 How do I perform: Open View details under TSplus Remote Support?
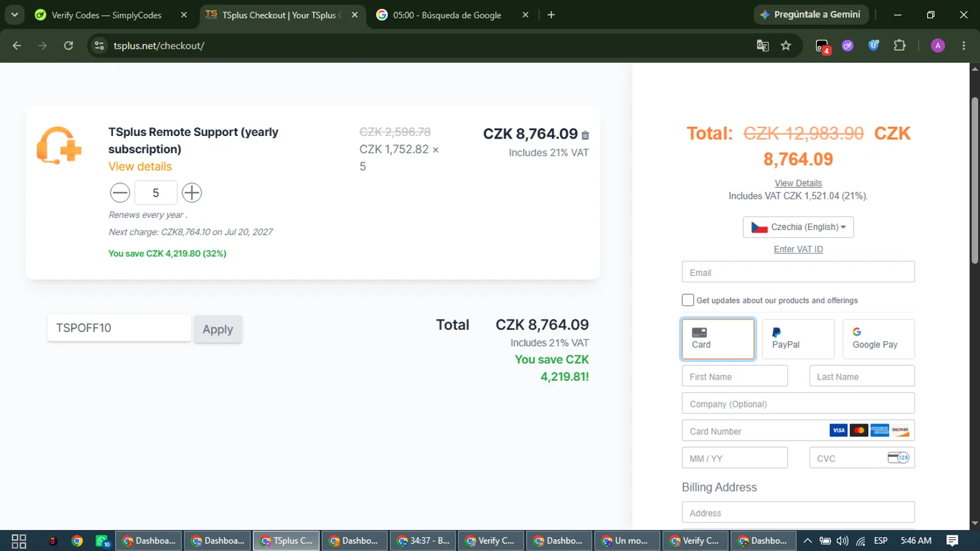(140, 167)
